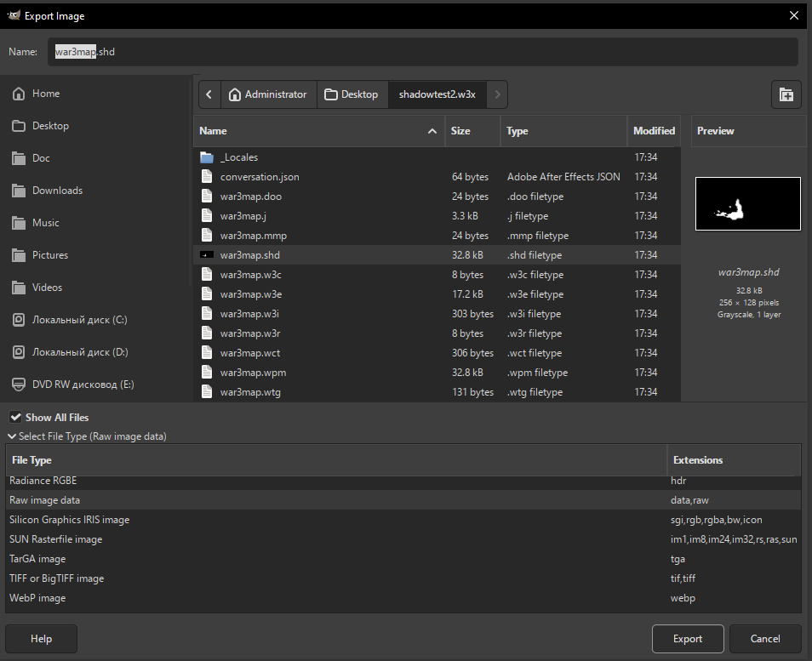
Task: Click the forward arrow in path bar
Action: click(497, 94)
